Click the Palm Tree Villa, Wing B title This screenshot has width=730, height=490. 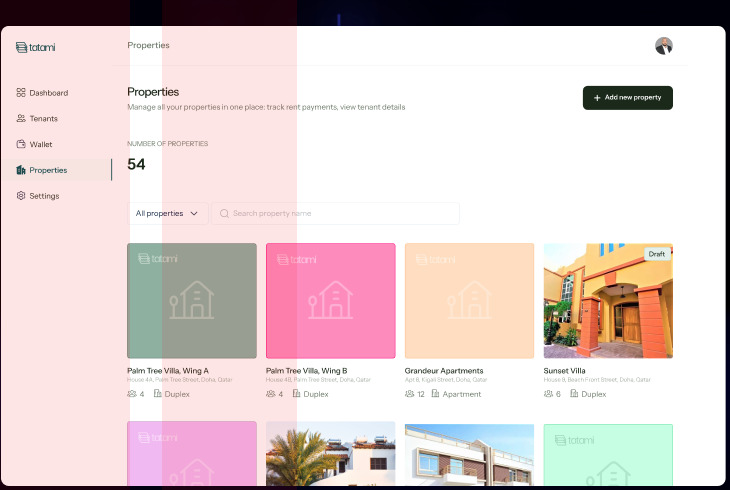(x=306, y=371)
